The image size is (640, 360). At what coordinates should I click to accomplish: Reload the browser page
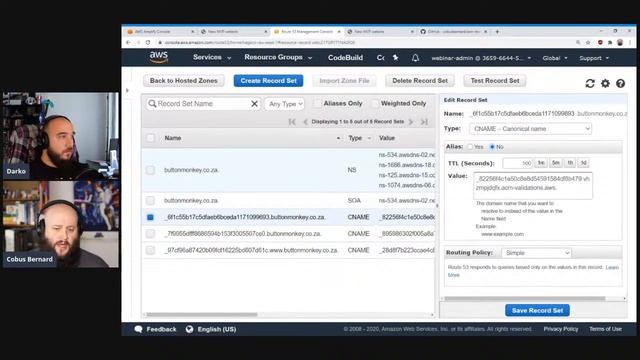148,42
